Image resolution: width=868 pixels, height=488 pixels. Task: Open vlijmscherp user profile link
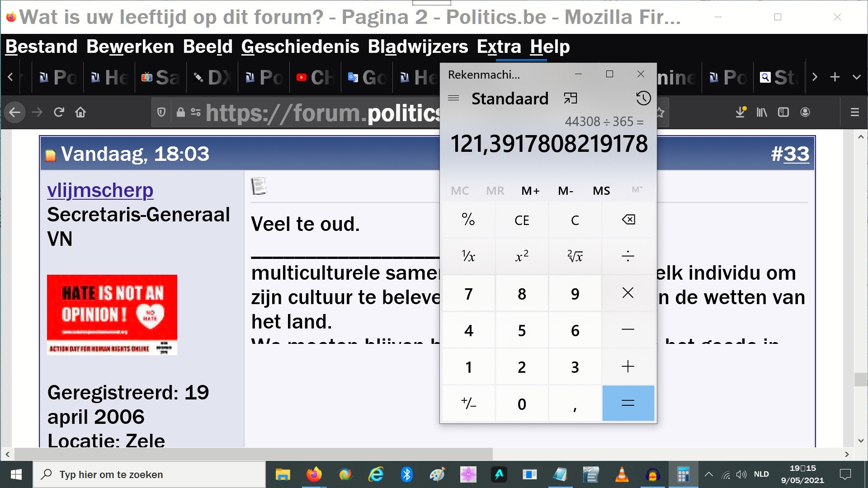pyautogui.click(x=100, y=190)
